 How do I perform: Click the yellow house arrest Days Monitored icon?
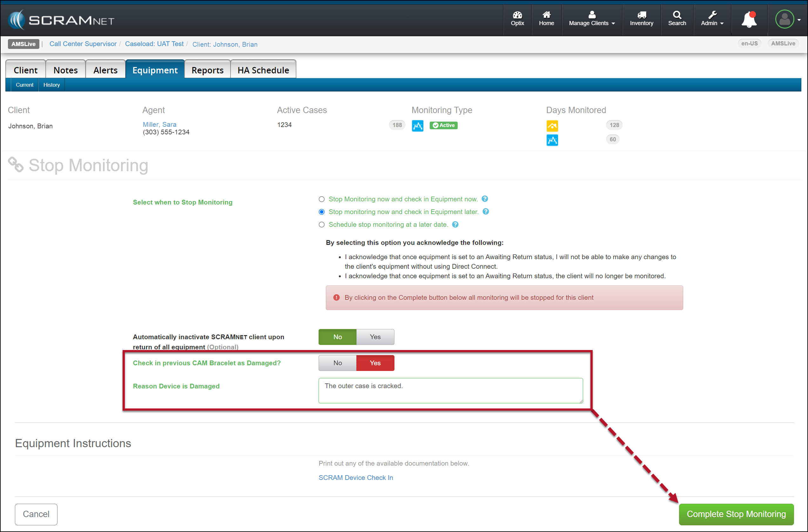(x=552, y=126)
